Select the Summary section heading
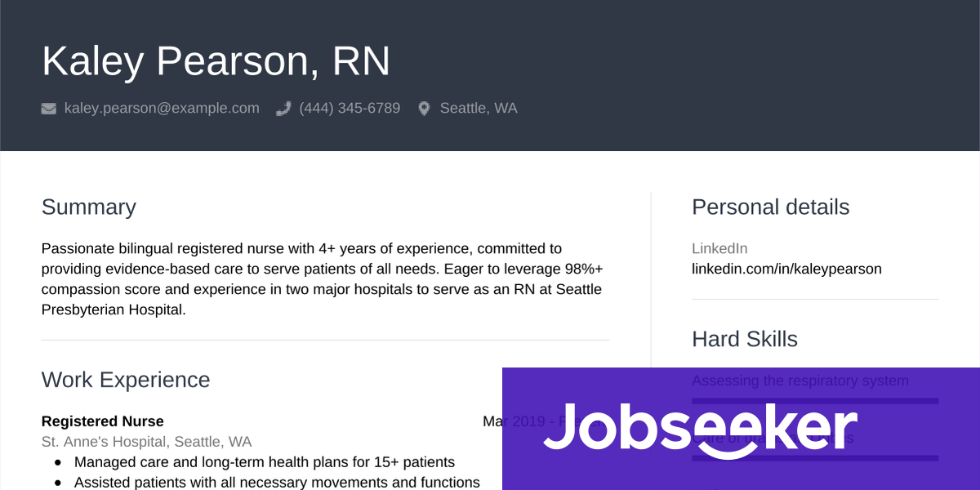 pyautogui.click(x=88, y=207)
